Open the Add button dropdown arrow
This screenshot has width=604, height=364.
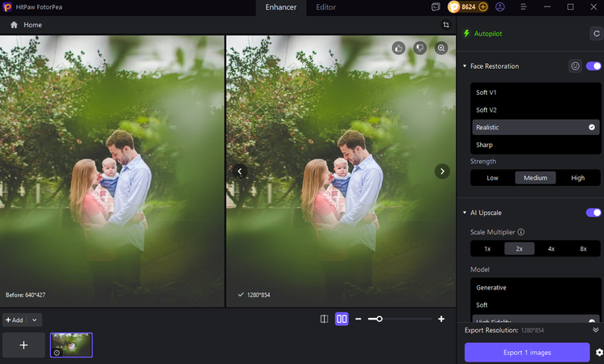pos(35,320)
